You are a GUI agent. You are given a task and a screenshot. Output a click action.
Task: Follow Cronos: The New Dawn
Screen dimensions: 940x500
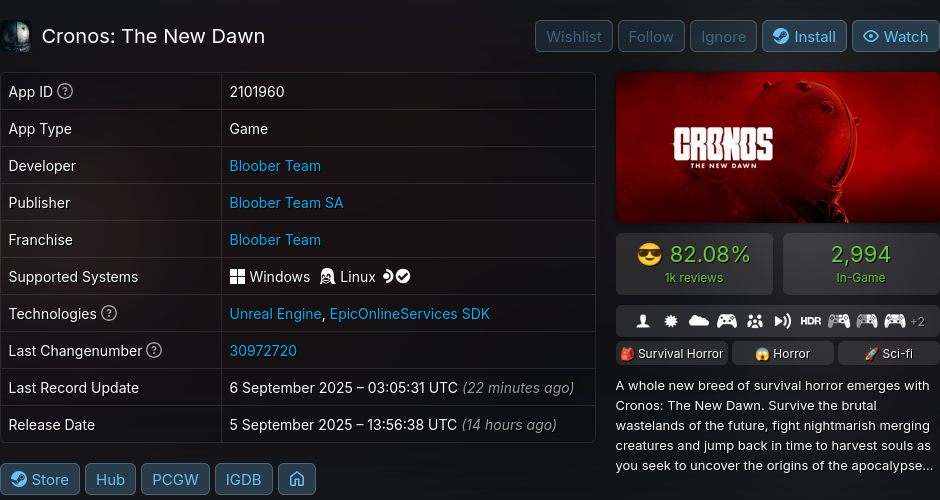tap(651, 37)
